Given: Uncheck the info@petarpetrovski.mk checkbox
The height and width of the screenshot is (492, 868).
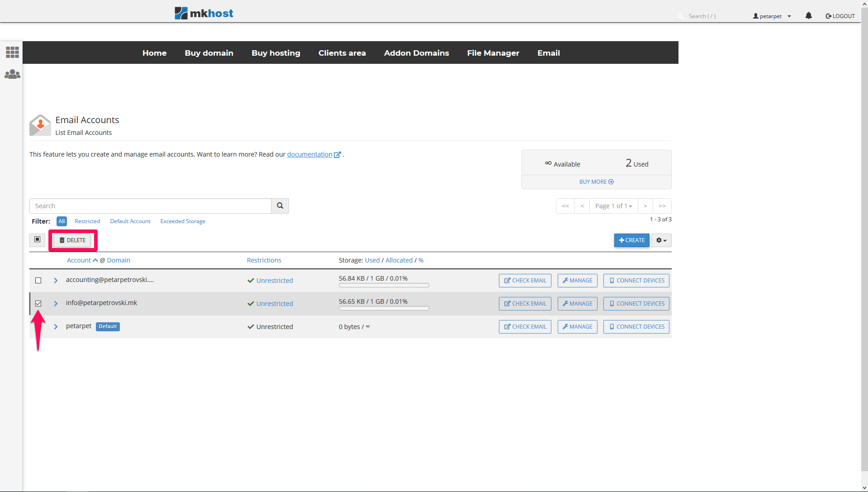Looking at the screenshot, I should coord(38,304).
